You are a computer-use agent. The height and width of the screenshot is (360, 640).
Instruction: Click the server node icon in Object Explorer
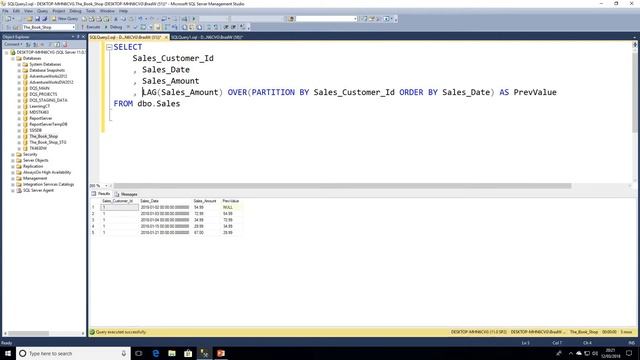[13, 52]
